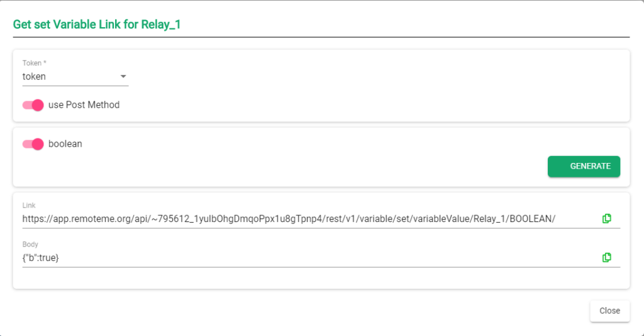Click 'app.remoteme.org' in the link URL
The height and width of the screenshot is (336, 644).
[92, 219]
